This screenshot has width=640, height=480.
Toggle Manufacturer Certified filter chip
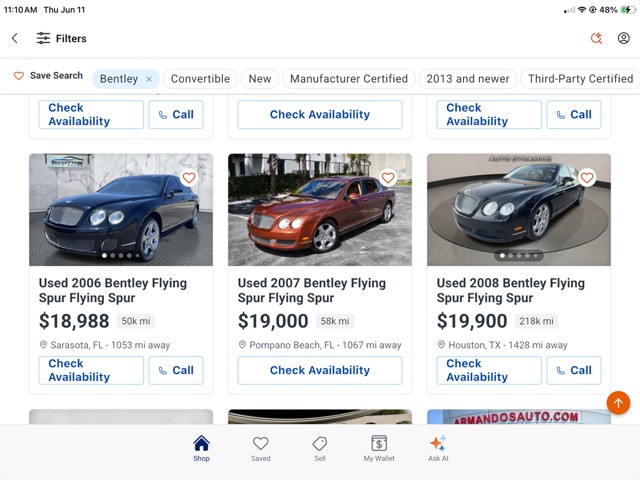point(349,79)
